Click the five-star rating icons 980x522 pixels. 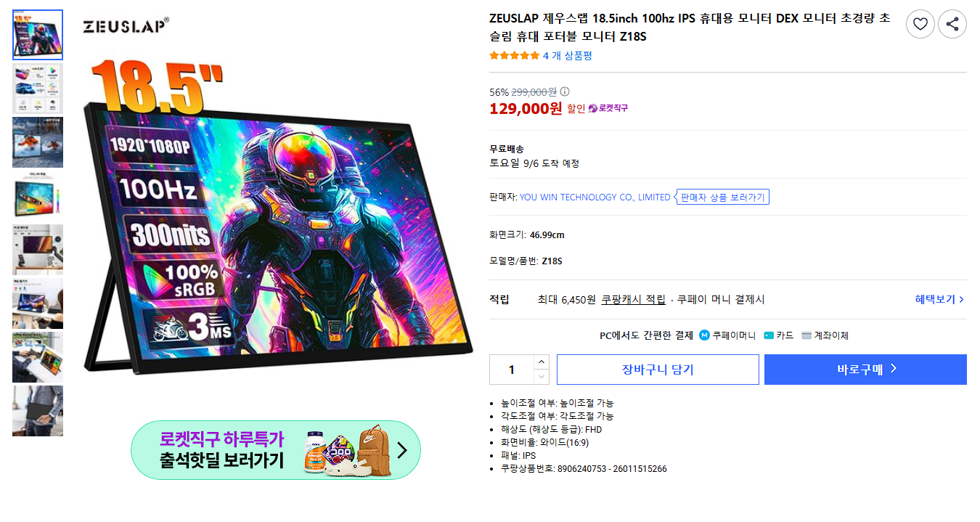pos(515,55)
